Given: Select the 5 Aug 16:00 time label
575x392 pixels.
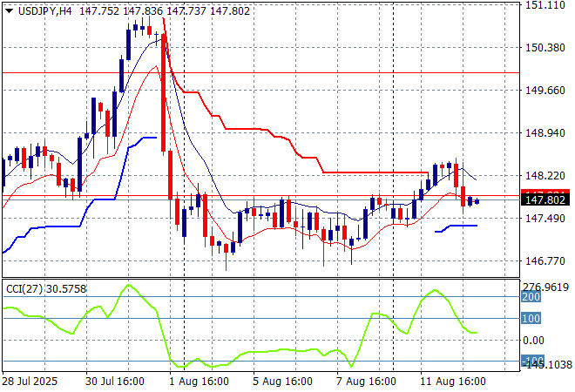Looking at the screenshot, I should pos(283,382).
